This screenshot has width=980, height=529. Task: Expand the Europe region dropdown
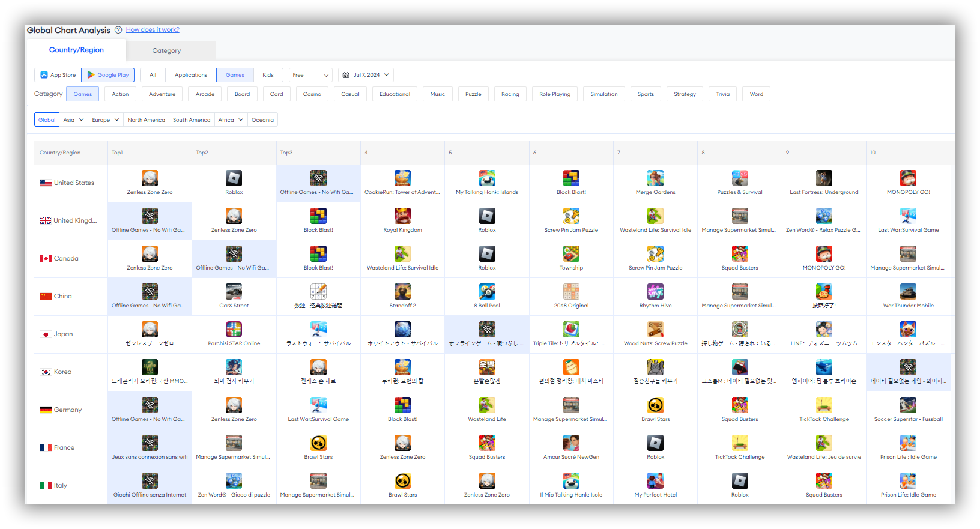[x=106, y=120]
